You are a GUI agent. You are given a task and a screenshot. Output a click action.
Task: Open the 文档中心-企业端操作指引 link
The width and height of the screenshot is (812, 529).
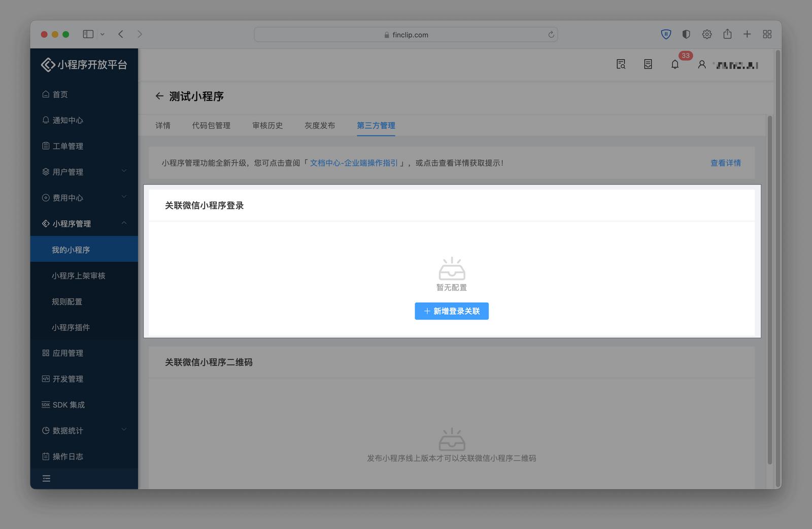click(x=354, y=163)
